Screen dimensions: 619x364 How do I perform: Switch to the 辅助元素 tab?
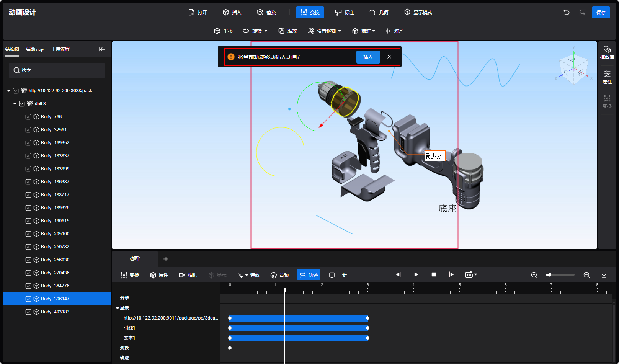click(35, 49)
